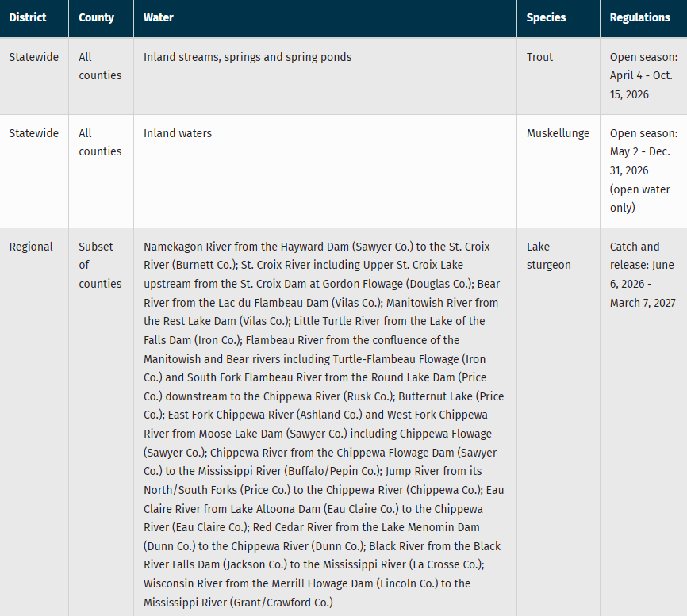Screen dimensions: 687x616
Task: Select the Muskellunge species cell
Action: (x=558, y=133)
